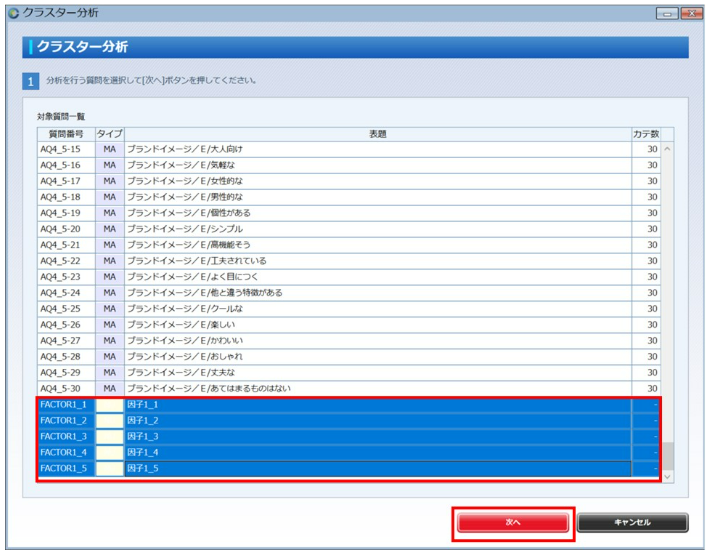Image resolution: width=706 pixels, height=556 pixels.
Task: Click the 次へ (Next) button
Action: [513, 522]
